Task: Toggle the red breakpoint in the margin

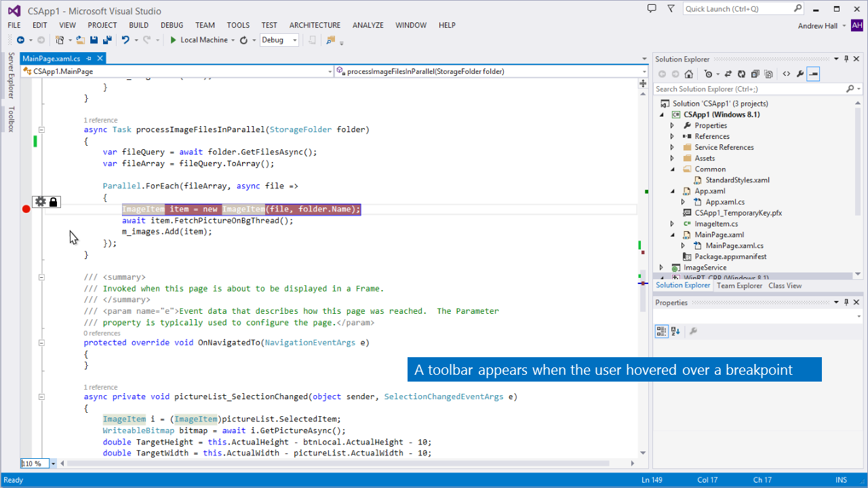Action: tap(26, 209)
